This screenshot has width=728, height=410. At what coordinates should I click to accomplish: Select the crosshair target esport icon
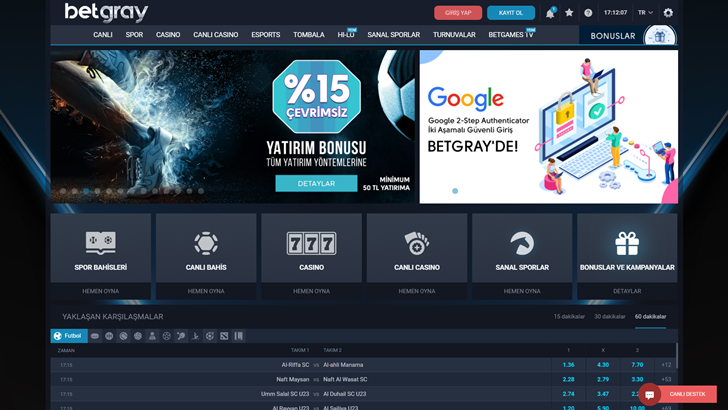pos(210,336)
